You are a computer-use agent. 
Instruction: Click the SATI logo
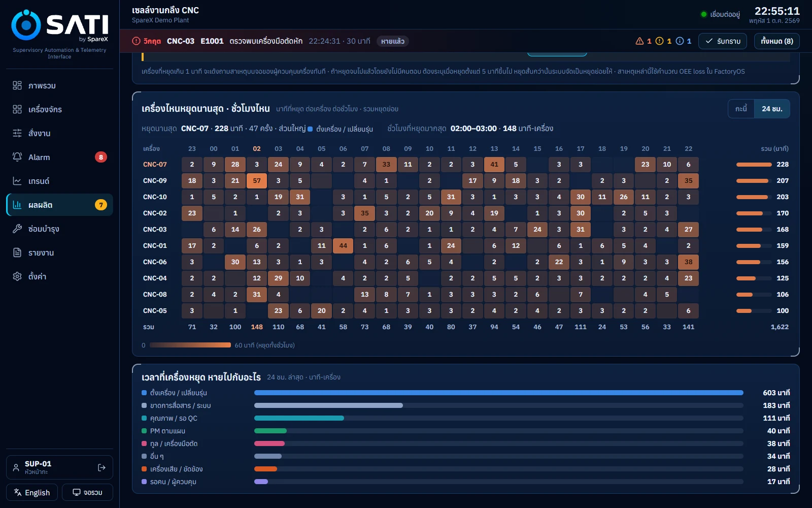[x=60, y=25]
